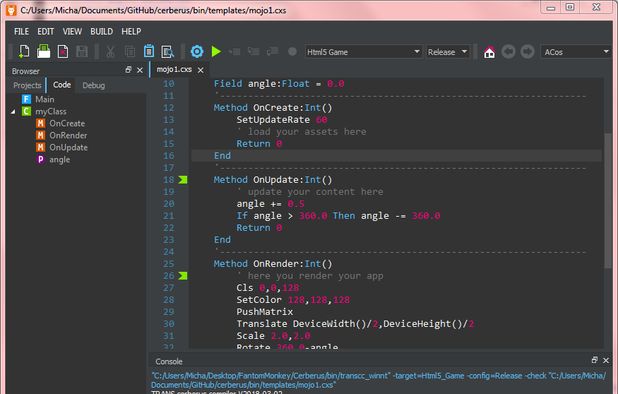Collapse the myClass tree node
Viewport: 618px width, 394px height.
coord(13,112)
